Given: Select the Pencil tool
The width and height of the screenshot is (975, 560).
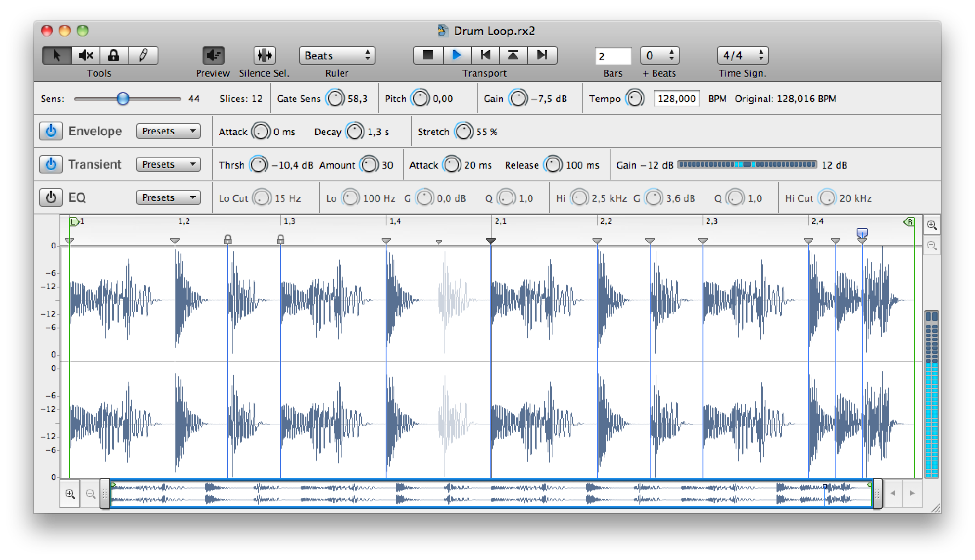Looking at the screenshot, I should pyautogui.click(x=142, y=56).
